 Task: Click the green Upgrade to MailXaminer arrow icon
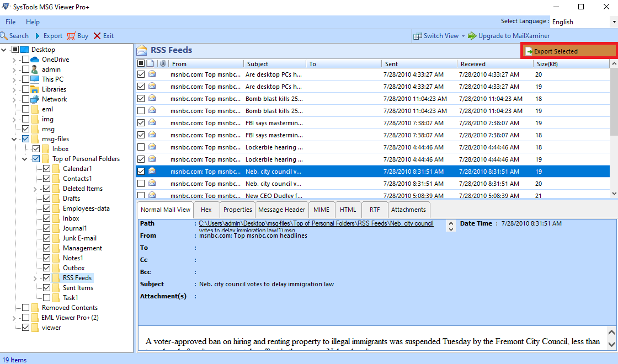pyautogui.click(x=472, y=36)
